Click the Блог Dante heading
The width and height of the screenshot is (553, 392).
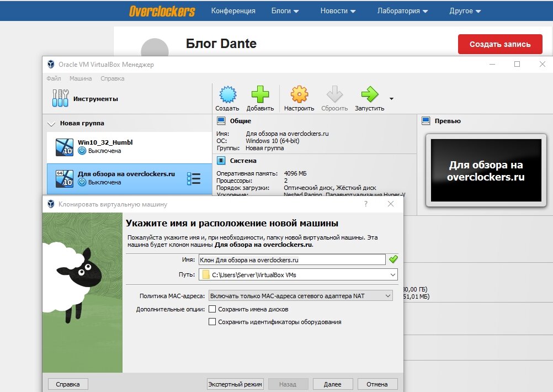point(221,44)
